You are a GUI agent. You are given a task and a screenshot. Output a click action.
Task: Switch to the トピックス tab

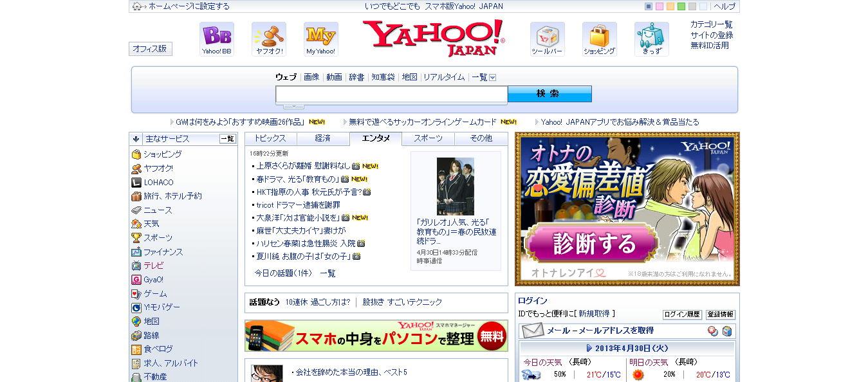click(x=270, y=138)
